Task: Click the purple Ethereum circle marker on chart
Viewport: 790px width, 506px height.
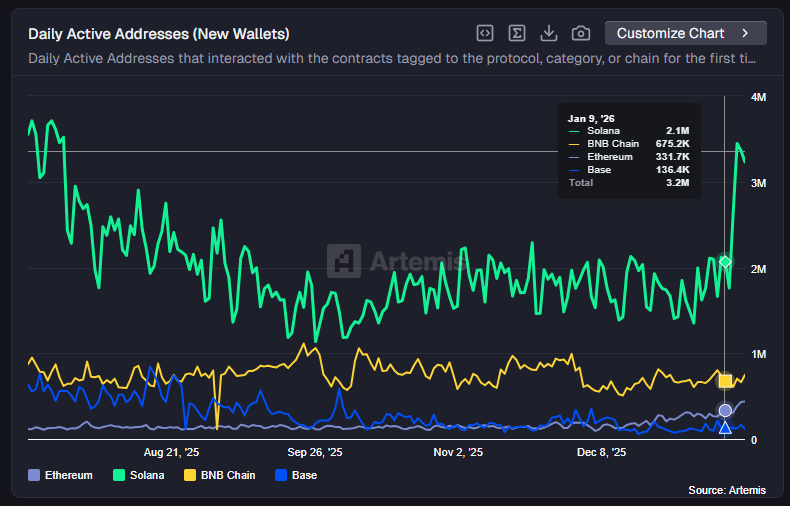Action: click(726, 410)
